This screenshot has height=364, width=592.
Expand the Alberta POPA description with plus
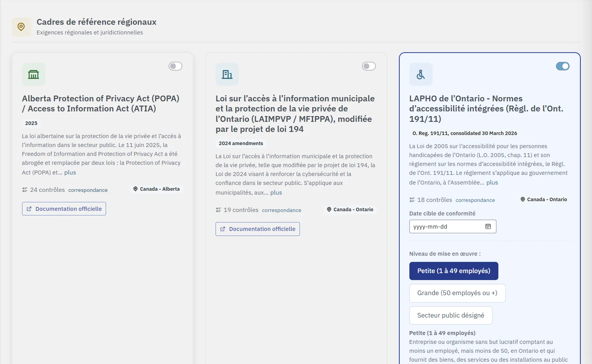click(70, 173)
